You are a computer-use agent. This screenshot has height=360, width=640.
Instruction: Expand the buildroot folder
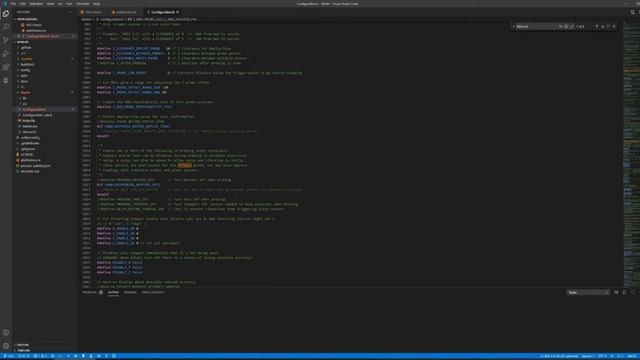coord(27,64)
